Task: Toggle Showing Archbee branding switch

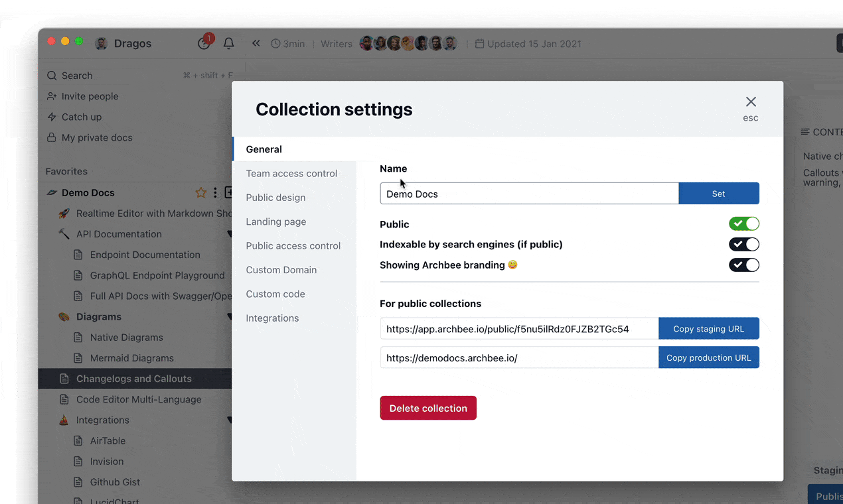Action: pyautogui.click(x=743, y=265)
